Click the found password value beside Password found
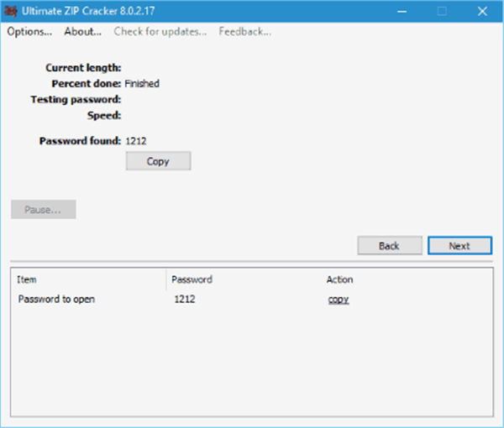The image size is (504, 428). tap(136, 141)
